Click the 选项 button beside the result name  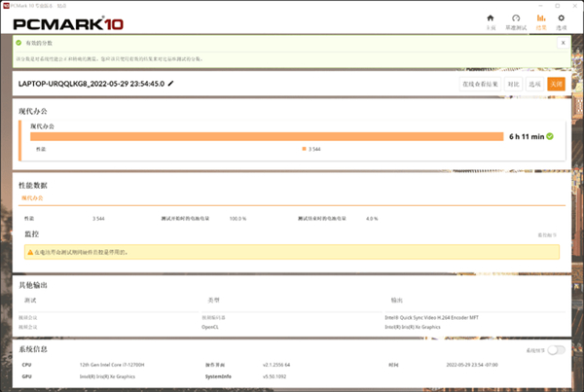pos(534,85)
